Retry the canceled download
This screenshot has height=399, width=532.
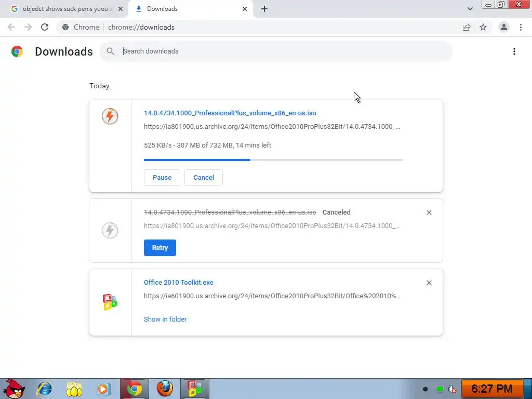(x=160, y=248)
